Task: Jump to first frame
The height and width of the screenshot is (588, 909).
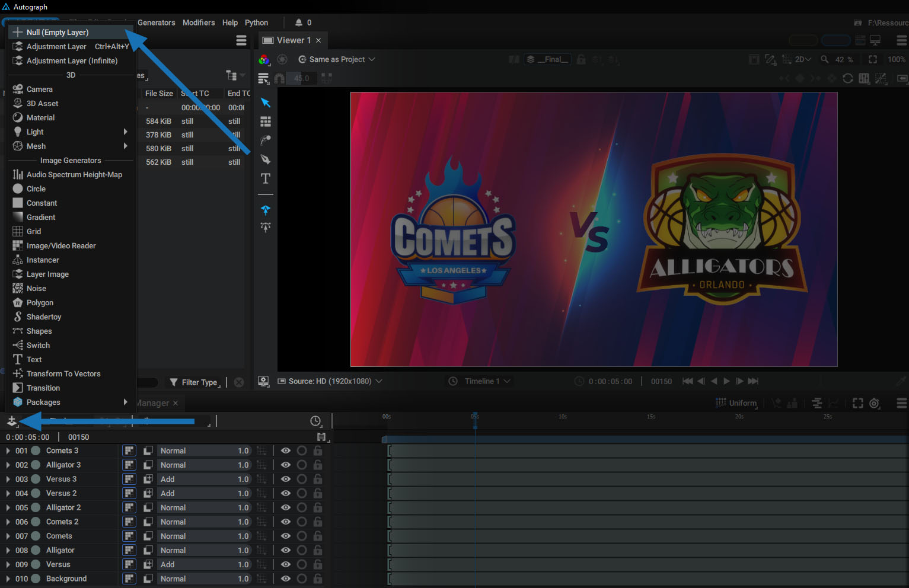Action: click(x=688, y=381)
